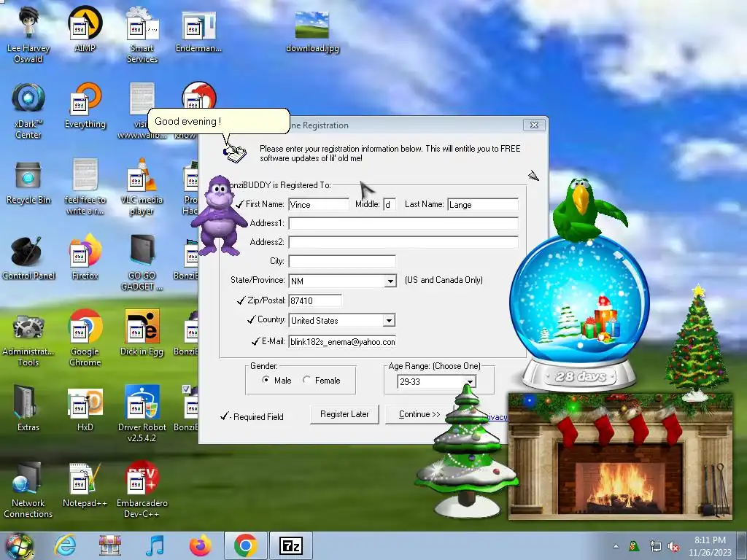Click the muted volume tray icon
The height and width of the screenshot is (560, 747).
[x=673, y=547]
